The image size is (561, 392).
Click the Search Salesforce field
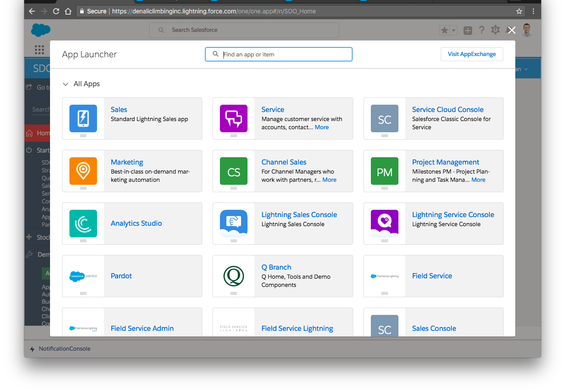coord(244,30)
